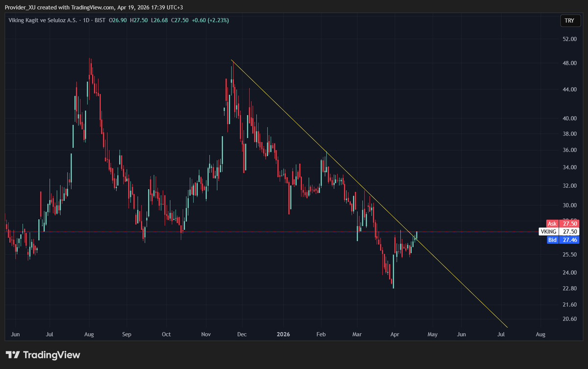588x369 pixels.
Task: Click the Oct time axis label
Action: (166, 335)
